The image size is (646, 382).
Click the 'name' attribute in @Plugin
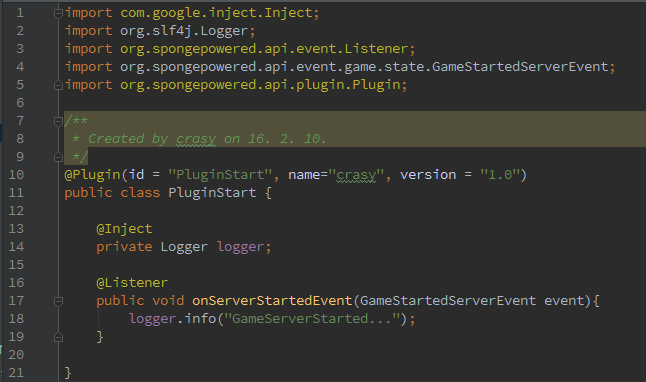[304, 175]
